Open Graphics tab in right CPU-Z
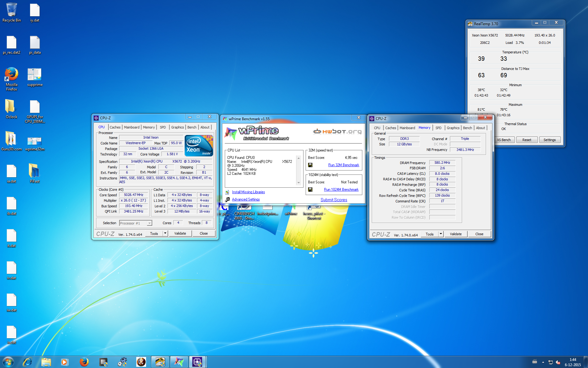The width and height of the screenshot is (588, 368). pyautogui.click(x=453, y=128)
